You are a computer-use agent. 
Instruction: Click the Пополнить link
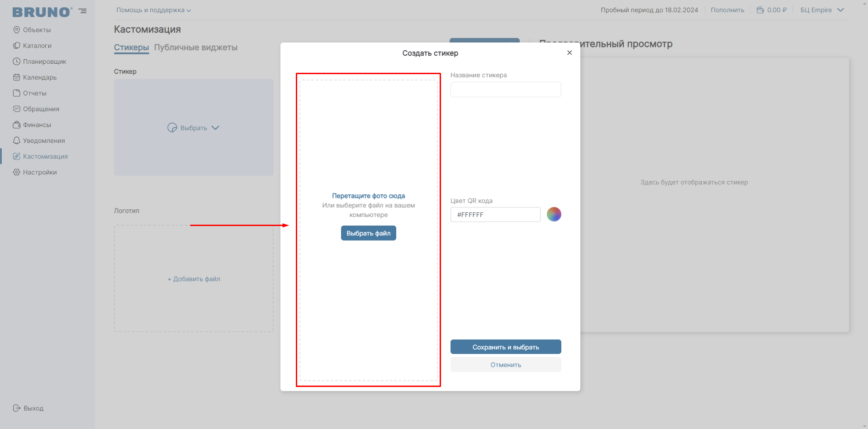pyautogui.click(x=727, y=10)
